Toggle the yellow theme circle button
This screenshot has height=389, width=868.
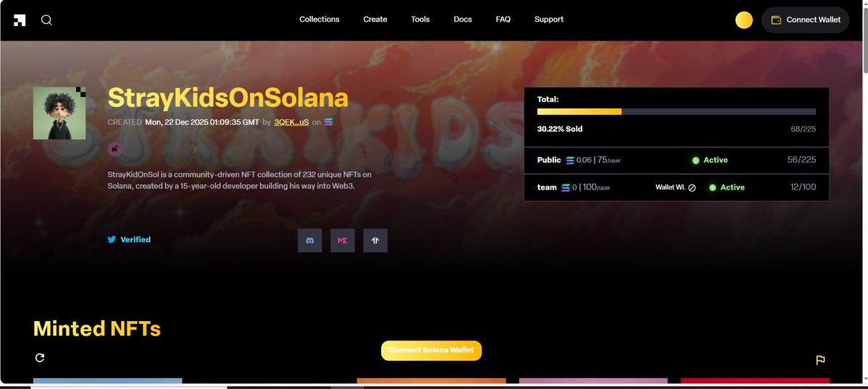point(744,20)
